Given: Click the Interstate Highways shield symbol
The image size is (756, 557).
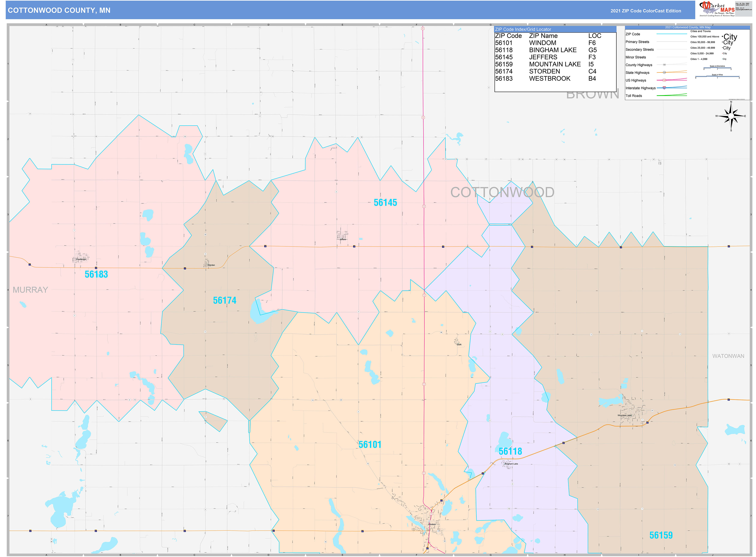Looking at the screenshot, I should tap(665, 88).
